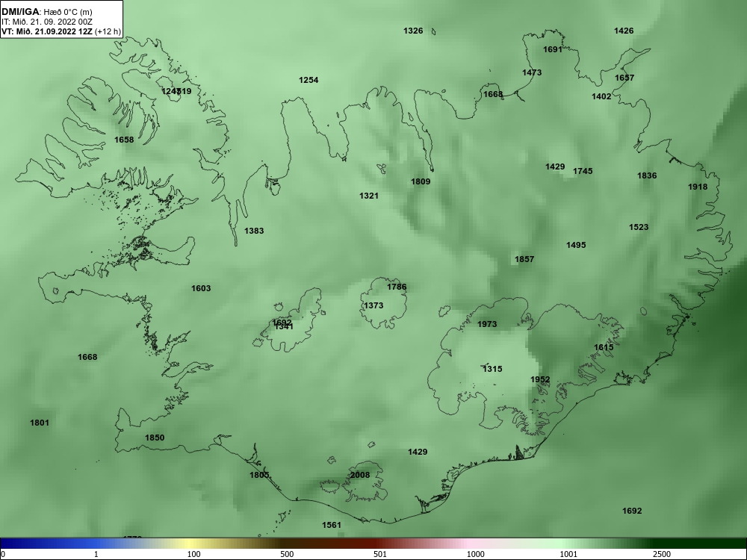Click the 1326 height value
The width and height of the screenshot is (747, 560).
pyautogui.click(x=413, y=31)
